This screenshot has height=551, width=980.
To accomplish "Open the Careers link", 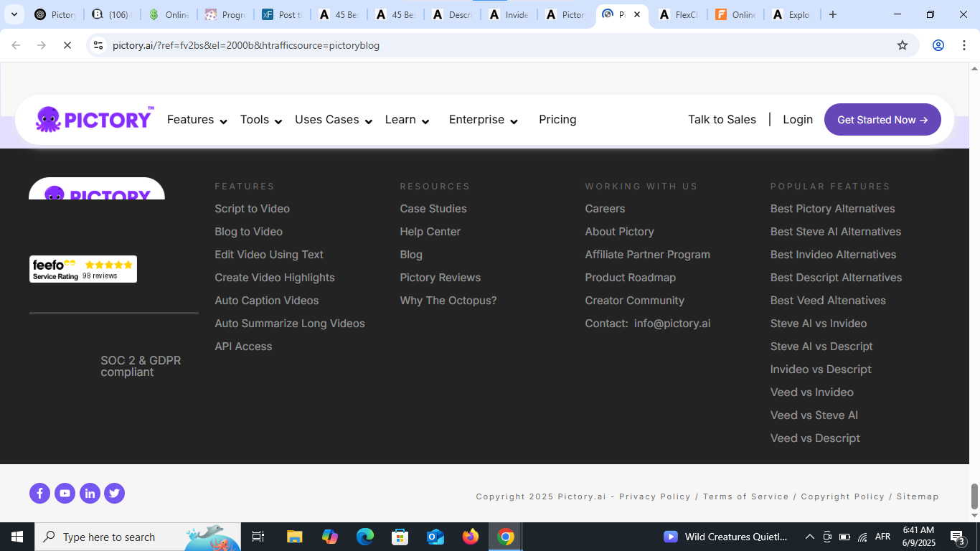I will pyautogui.click(x=605, y=209).
